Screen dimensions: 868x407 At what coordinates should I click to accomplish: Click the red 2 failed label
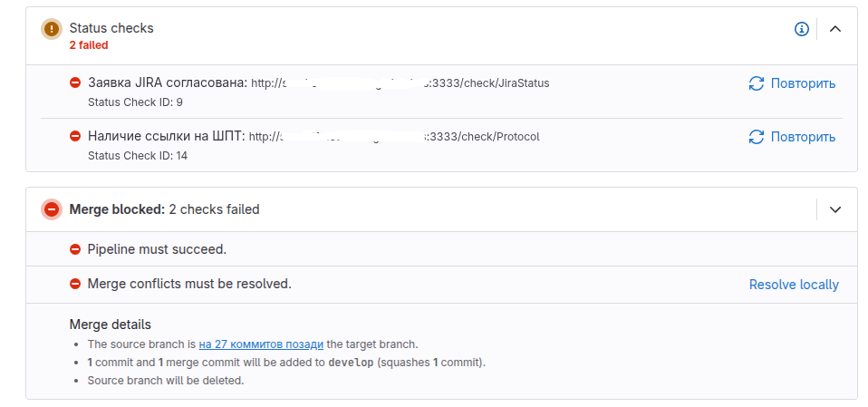click(89, 45)
